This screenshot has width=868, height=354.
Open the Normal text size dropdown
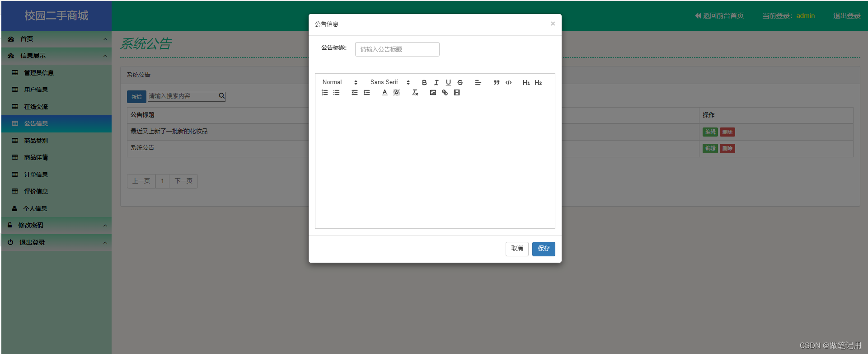[x=340, y=82]
